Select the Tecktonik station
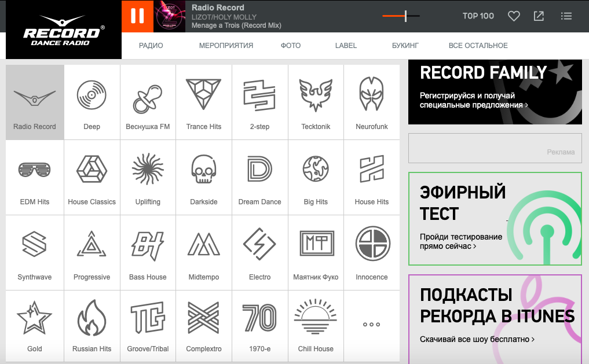This screenshot has height=364, width=589. pyautogui.click(x=316, y=102)
